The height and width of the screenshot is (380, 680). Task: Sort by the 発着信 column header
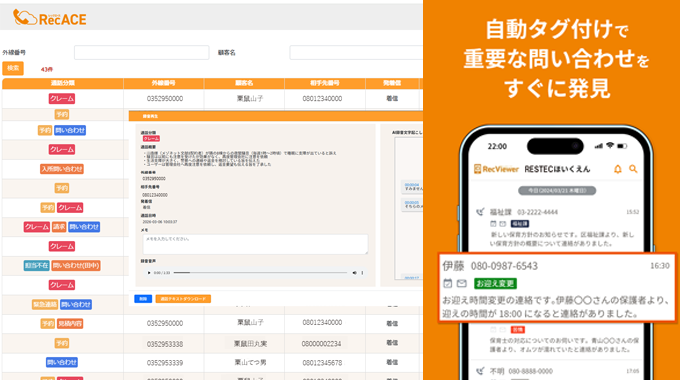tap(392, 83)
